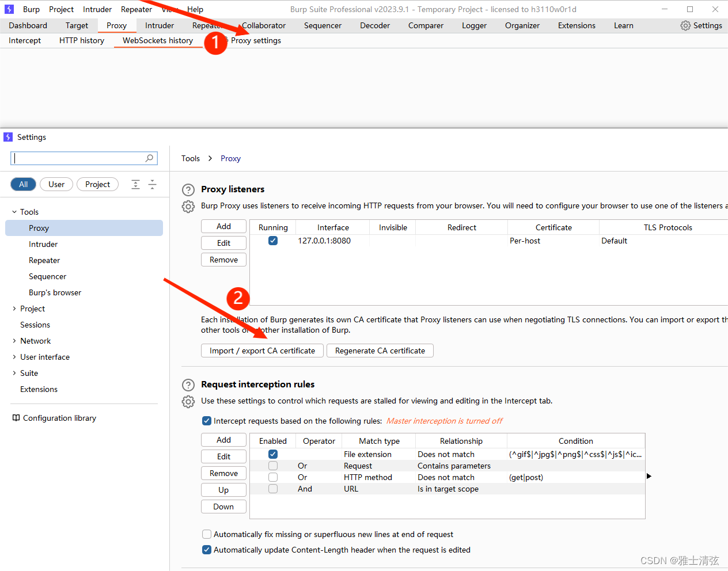Open the HTTP history sub-tab
Viewport: 728px width, 571px height.
82,40
